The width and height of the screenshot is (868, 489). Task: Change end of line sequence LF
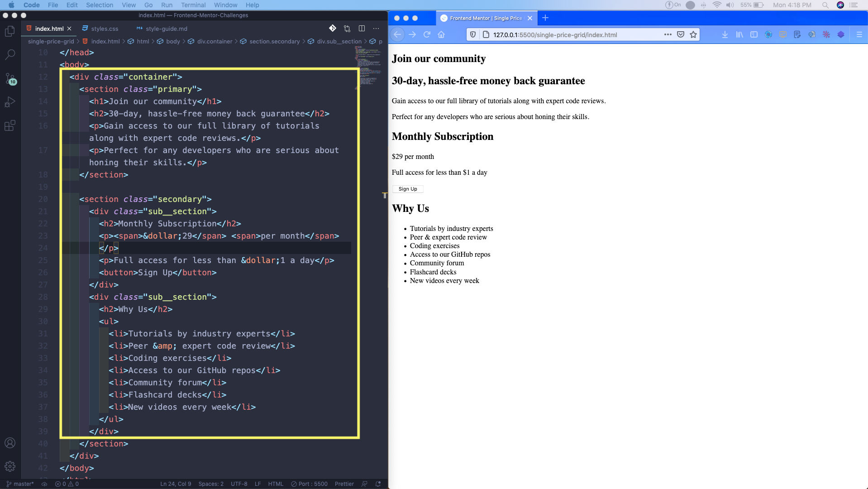[x=258, y=484]
